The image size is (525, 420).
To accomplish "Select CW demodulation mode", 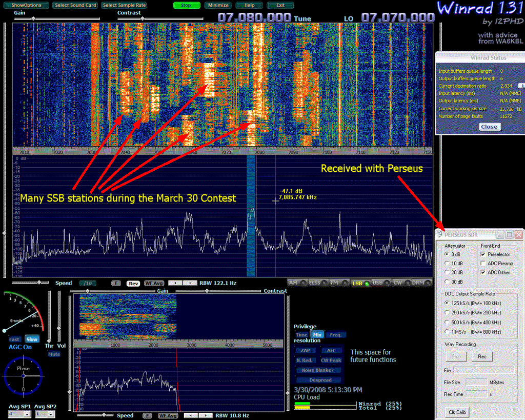I will (x=401, y=283).
